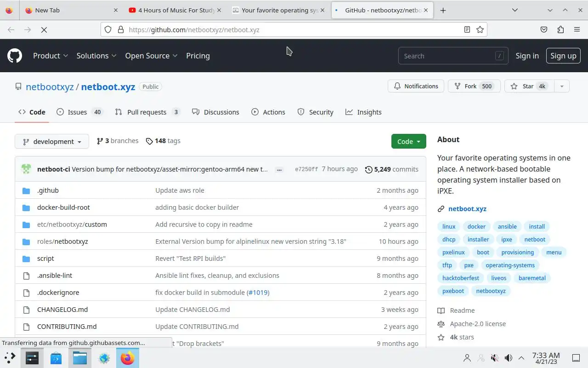Open the script folder
Screen dimensions: 588x368
pyautogui.click(x=45, y=258)
